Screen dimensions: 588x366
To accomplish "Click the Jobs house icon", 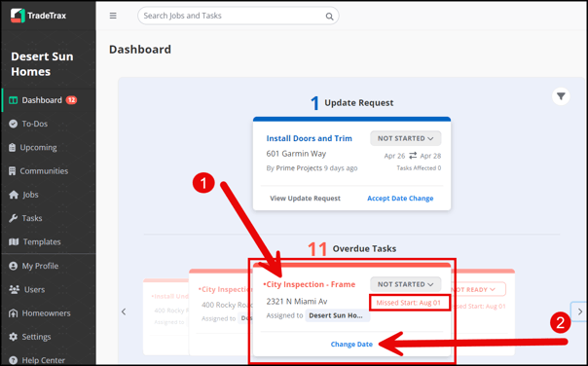I will tap(14, 195).
